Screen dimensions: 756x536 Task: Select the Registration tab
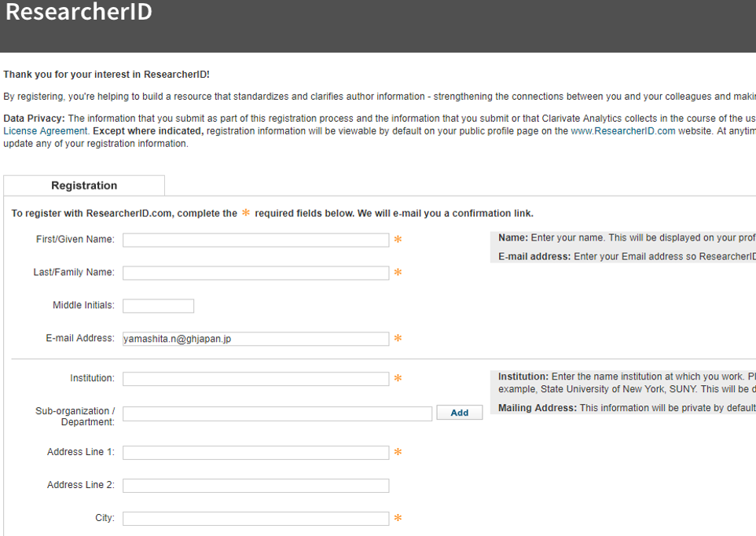pos(84,185)
